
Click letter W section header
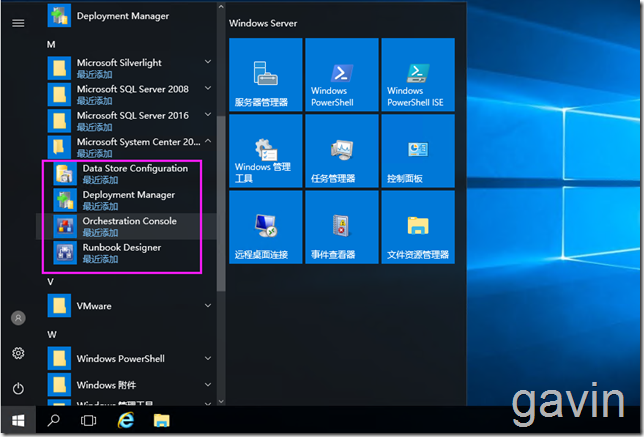tap(52, 334)
